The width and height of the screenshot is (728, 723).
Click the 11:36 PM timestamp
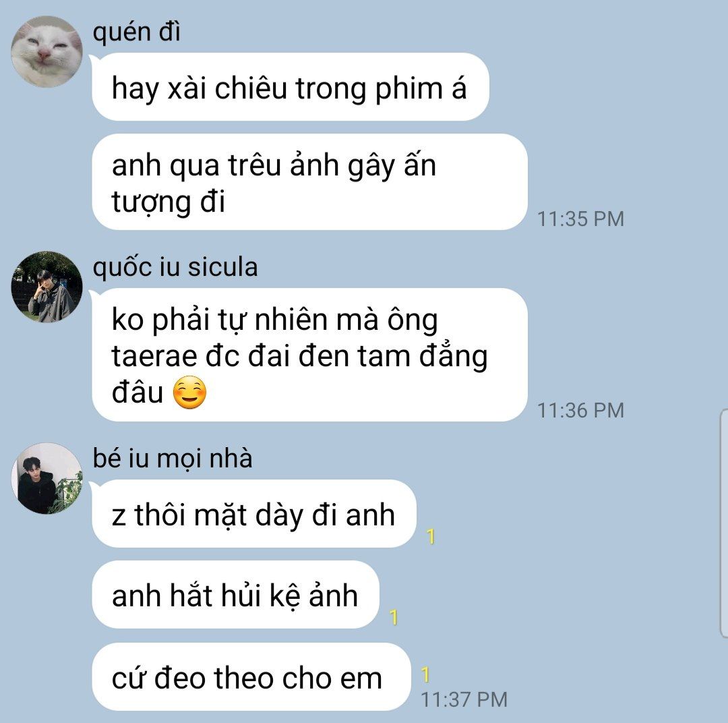click(580, 410)
